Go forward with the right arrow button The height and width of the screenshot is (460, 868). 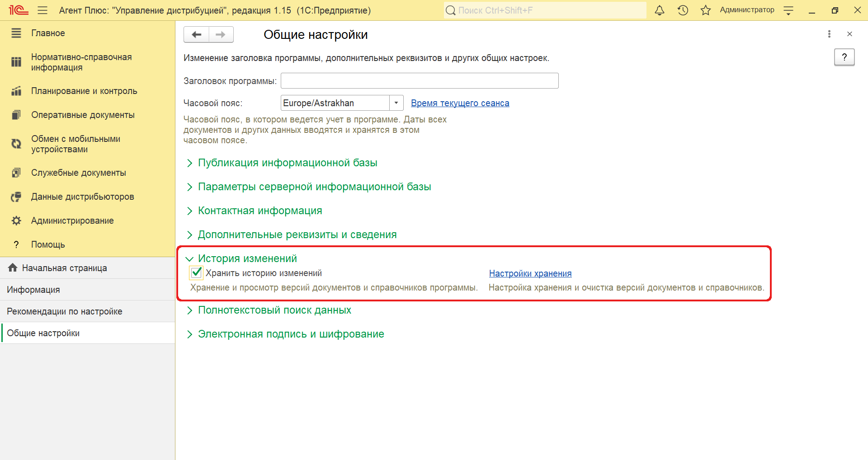pos(221,34)
